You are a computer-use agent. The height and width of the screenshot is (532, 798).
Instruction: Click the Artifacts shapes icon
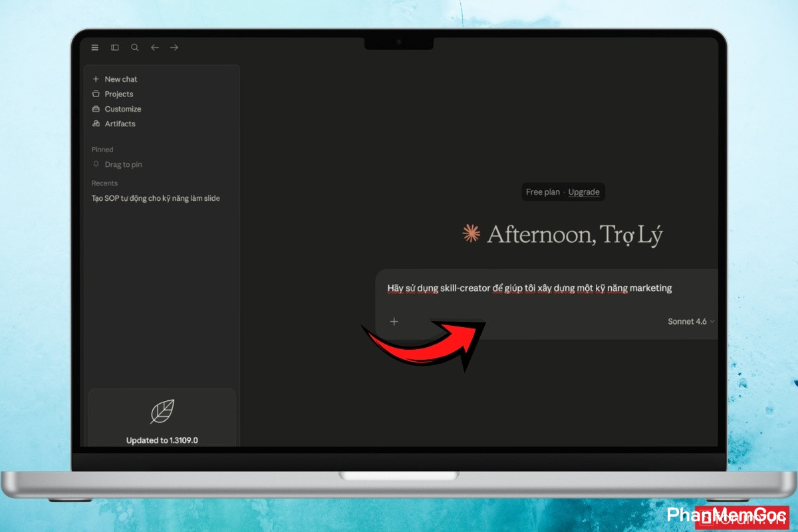[x=96, y=124]
